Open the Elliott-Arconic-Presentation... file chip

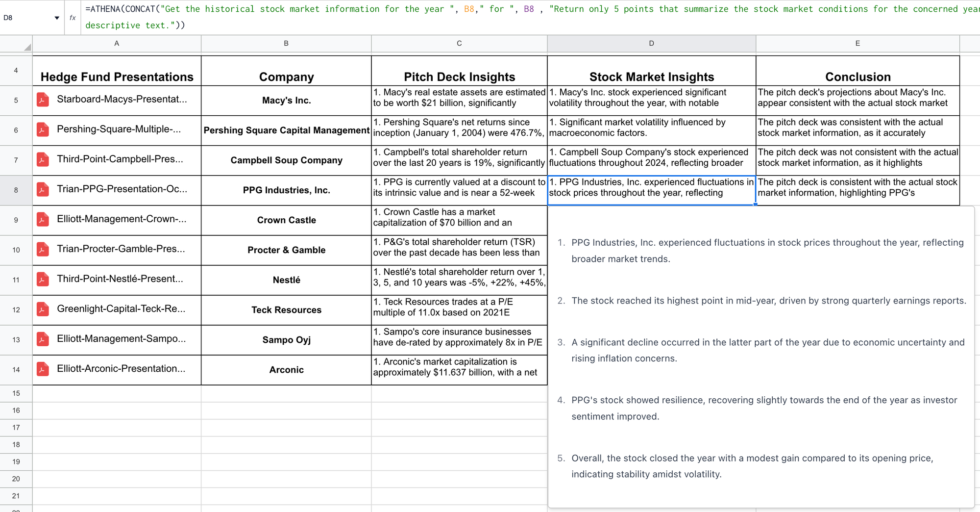pos(112,369)
